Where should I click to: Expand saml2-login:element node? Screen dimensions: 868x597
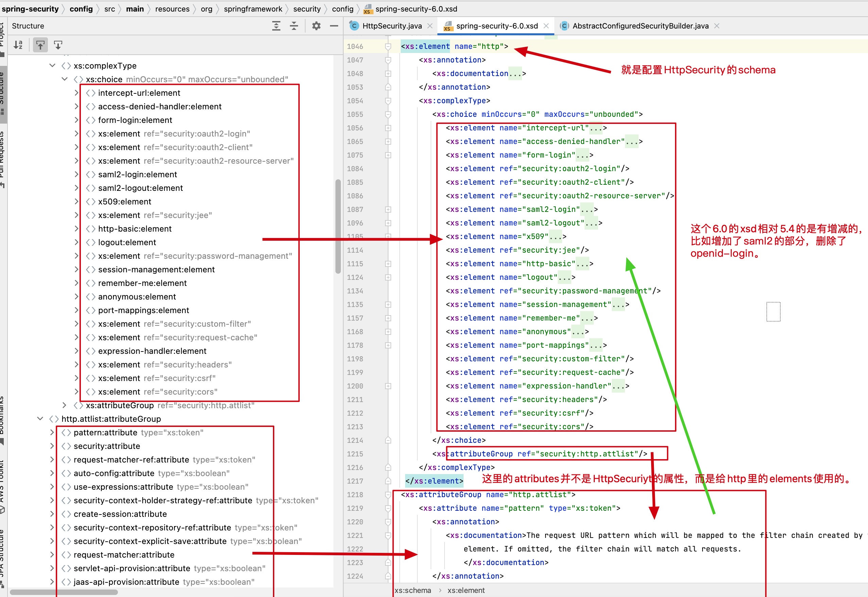(x=77, y=174)
